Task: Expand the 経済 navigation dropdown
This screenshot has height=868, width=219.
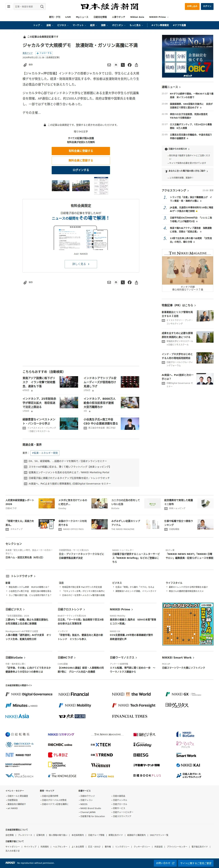Action: pyautogui.click(x=93, y=25)
